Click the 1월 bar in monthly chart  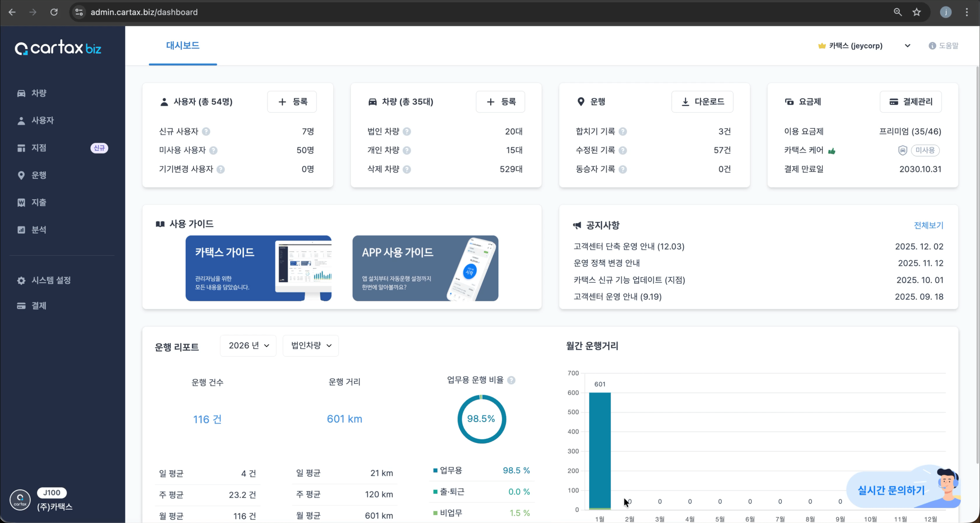click(600, 451)
